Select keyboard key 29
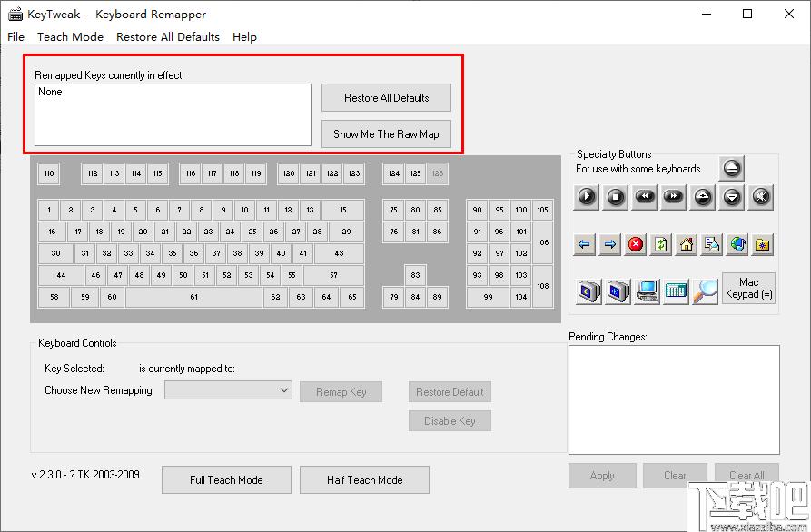Screen dimensions: 811x532 [347, 232]
